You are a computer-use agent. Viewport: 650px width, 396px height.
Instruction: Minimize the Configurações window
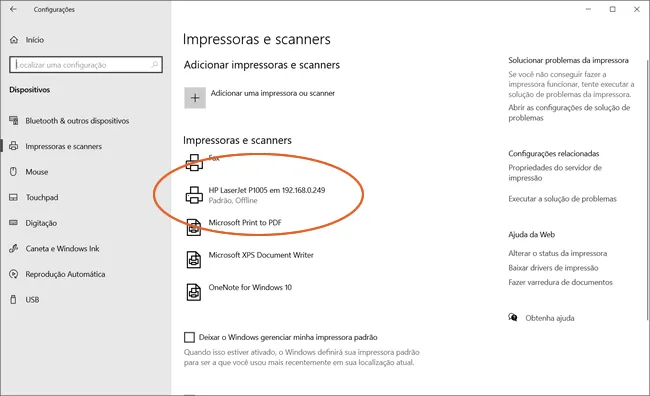pyautogui.click(x=588, y=9)
